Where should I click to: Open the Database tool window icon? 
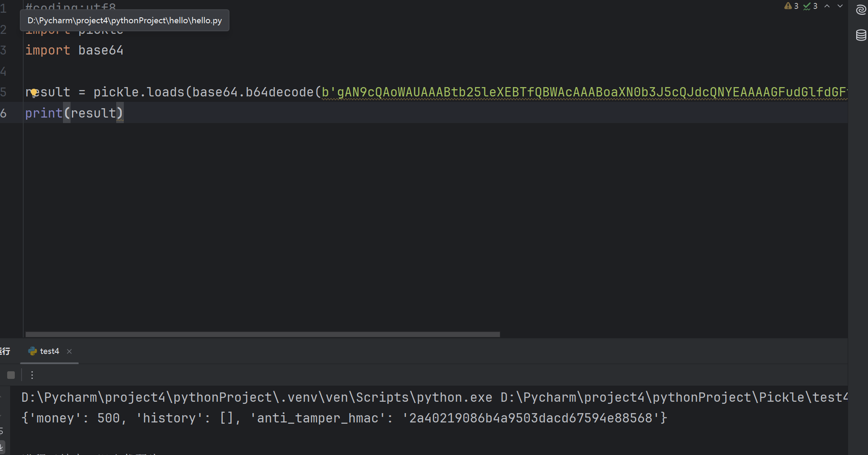pyautogui.click(x=861, y=35)
